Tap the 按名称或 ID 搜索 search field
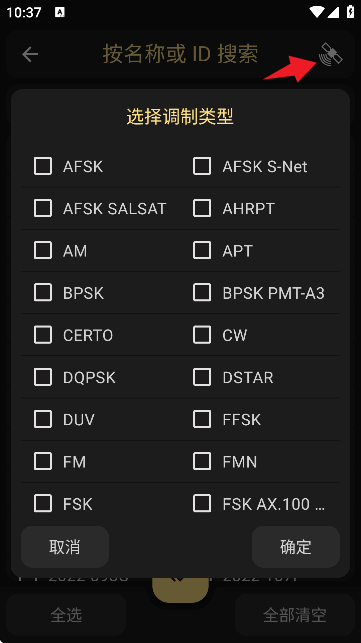361x643 pixels. point(180,54)
